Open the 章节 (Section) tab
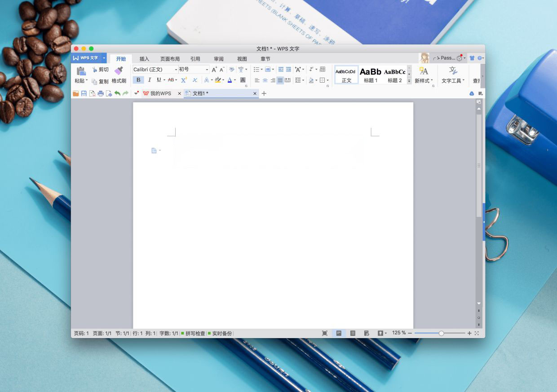This screenshot has height=392, width=557. coord(265,59)
